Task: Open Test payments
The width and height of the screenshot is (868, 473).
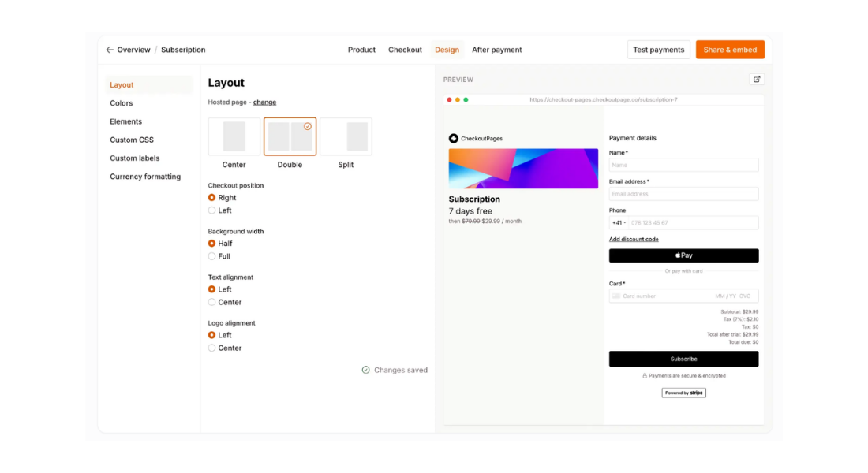Action: coord(658,49)
